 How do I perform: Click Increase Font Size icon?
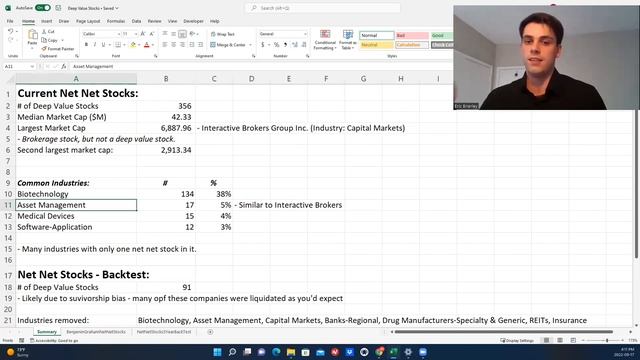point(143,34)
